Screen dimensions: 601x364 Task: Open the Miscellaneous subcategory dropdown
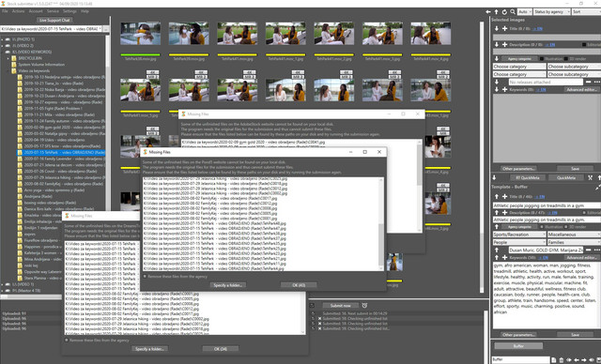pos(574,235)
